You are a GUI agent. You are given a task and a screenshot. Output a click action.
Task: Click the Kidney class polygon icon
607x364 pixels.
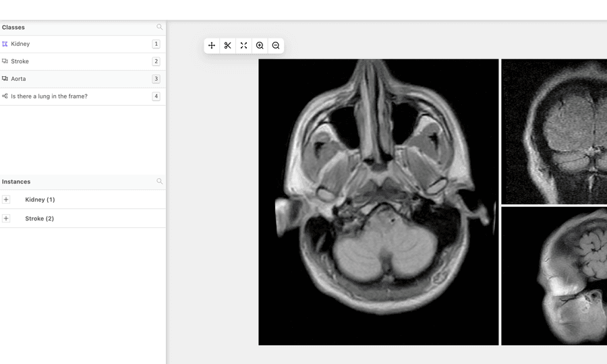pos(5,44)
